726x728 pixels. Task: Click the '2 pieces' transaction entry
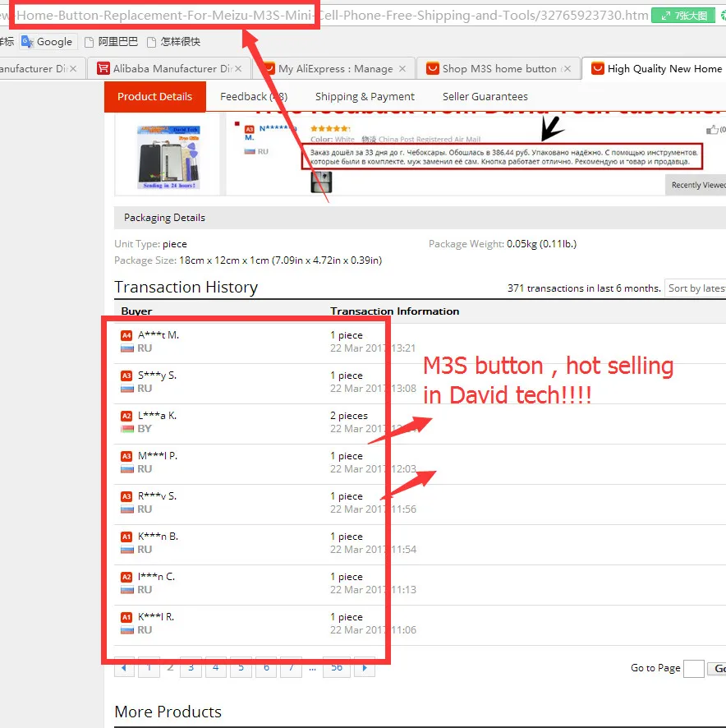[x=349, y=416]
